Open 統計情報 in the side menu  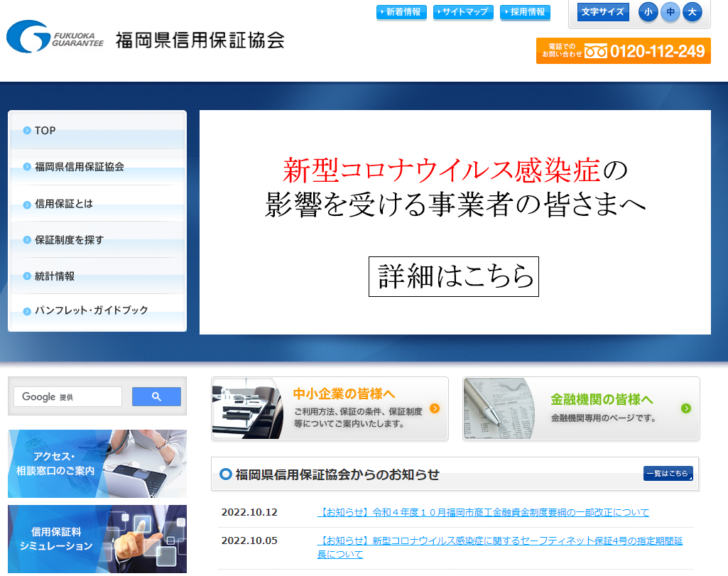(55, 276)
